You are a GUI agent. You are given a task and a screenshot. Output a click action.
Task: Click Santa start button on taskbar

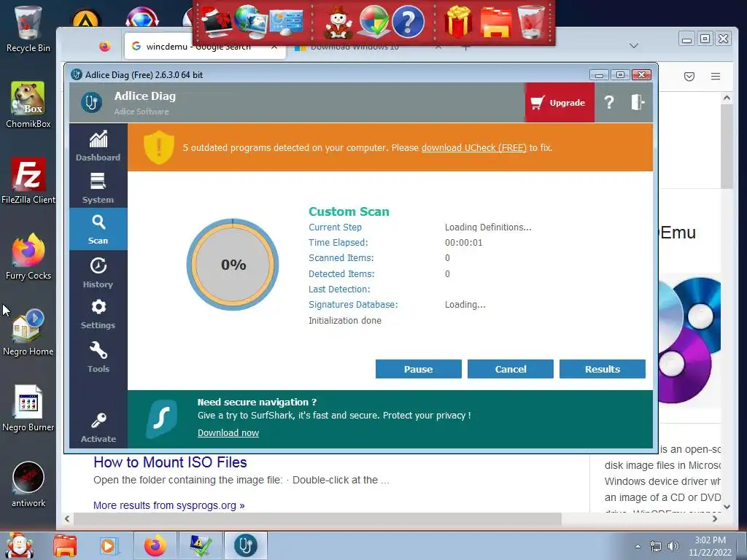[x=18, y=545]
